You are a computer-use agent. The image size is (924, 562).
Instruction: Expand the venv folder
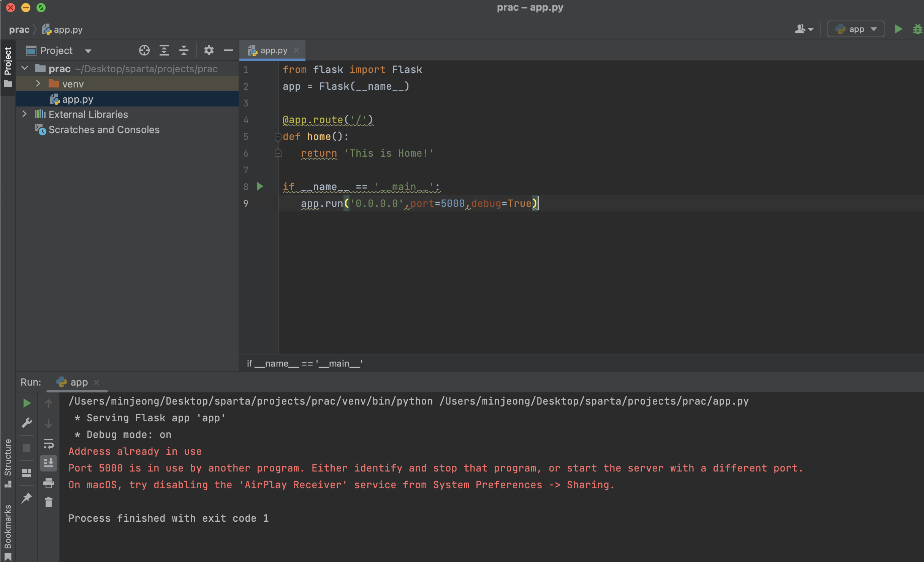38,84
